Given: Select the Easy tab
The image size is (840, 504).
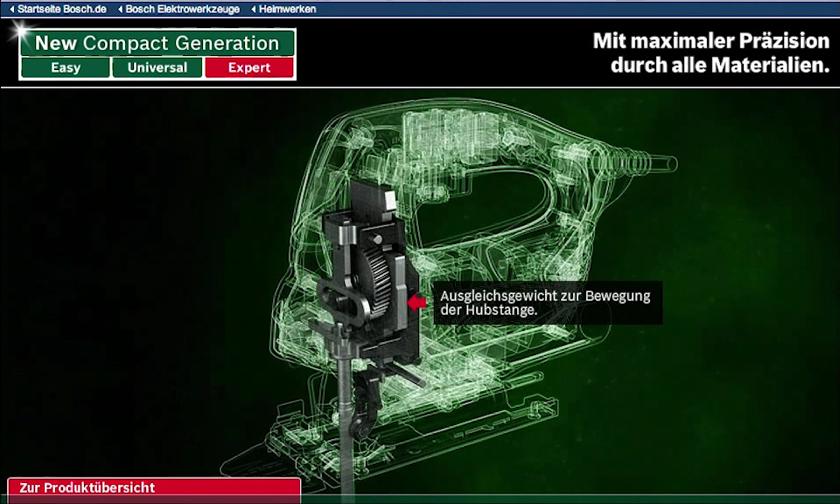Looking at the screenshot, I should [x=65, y=67].
